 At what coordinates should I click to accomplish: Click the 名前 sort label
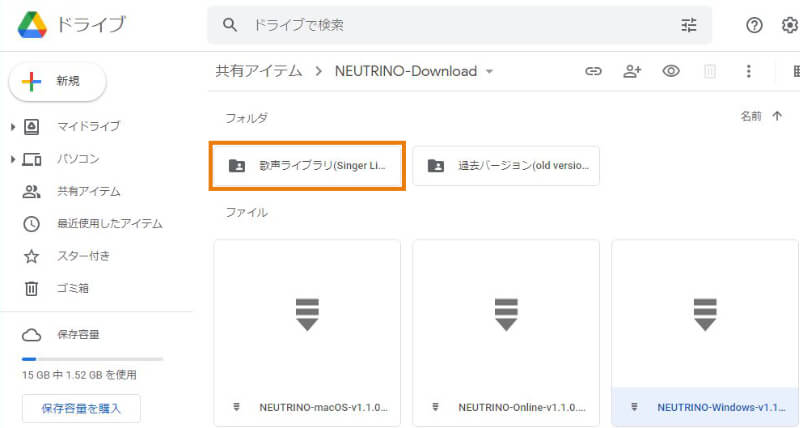751,116
